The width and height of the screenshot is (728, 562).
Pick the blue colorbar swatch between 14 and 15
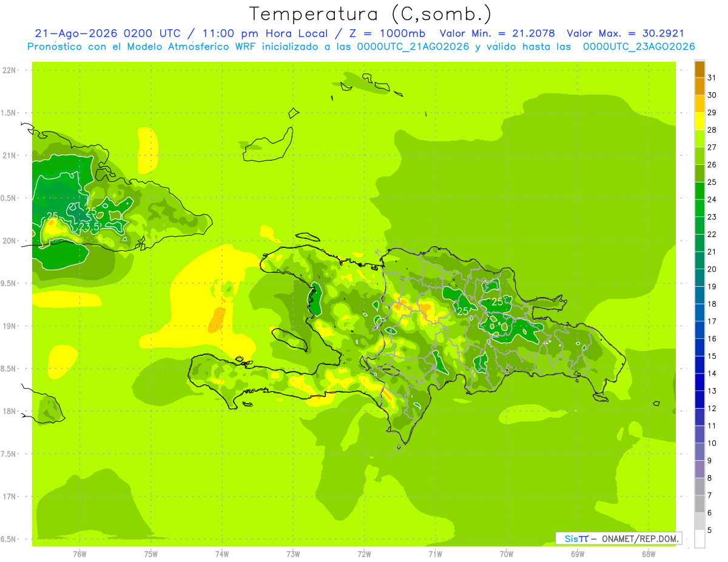(699, 365)
